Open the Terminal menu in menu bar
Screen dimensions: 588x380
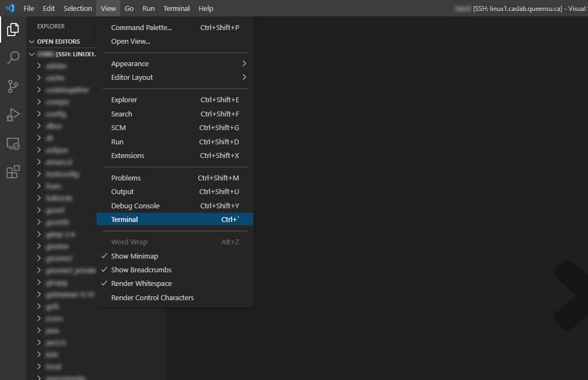coord(177,8)
